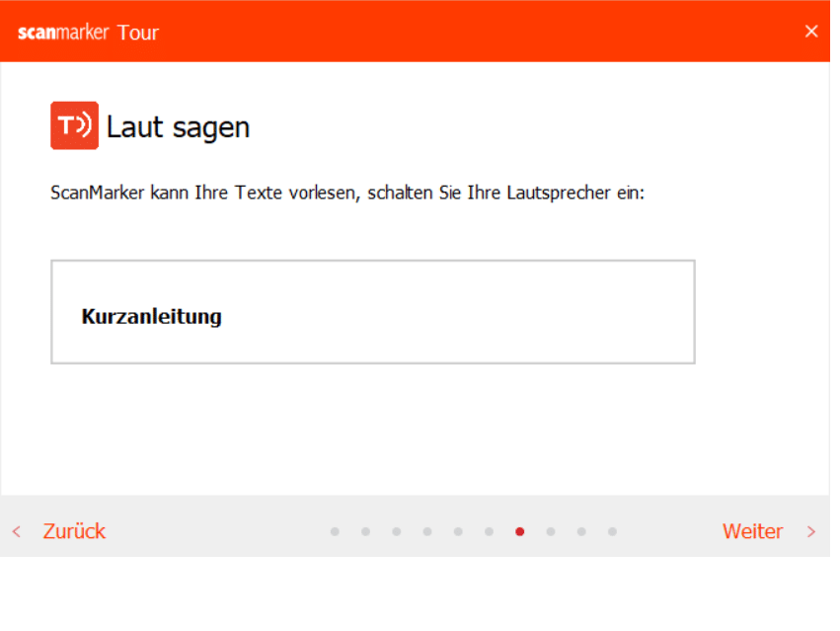Go to the fifth tour page dot
This screenshot has width=840, height=631.
coord(458,531)
